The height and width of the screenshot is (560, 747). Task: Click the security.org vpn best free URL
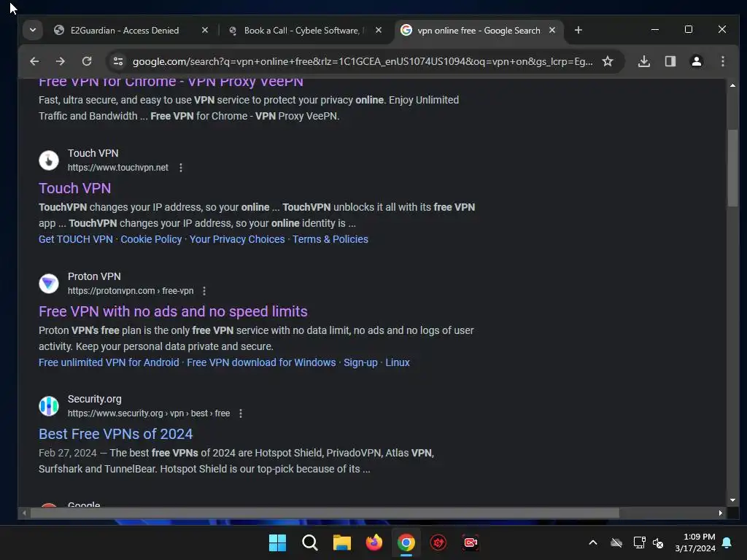click(x=149, y=413)
